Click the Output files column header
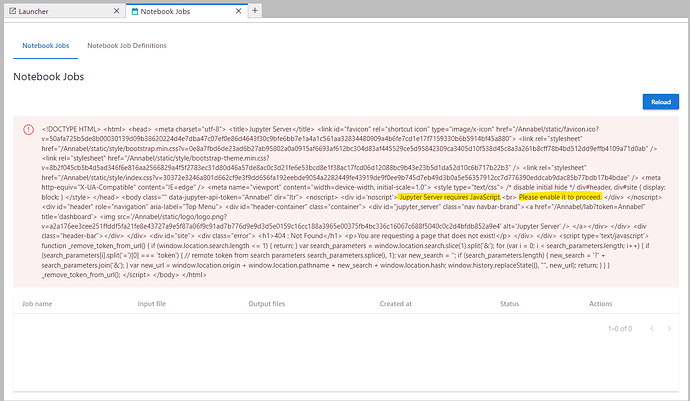 [x=267, y=304]
